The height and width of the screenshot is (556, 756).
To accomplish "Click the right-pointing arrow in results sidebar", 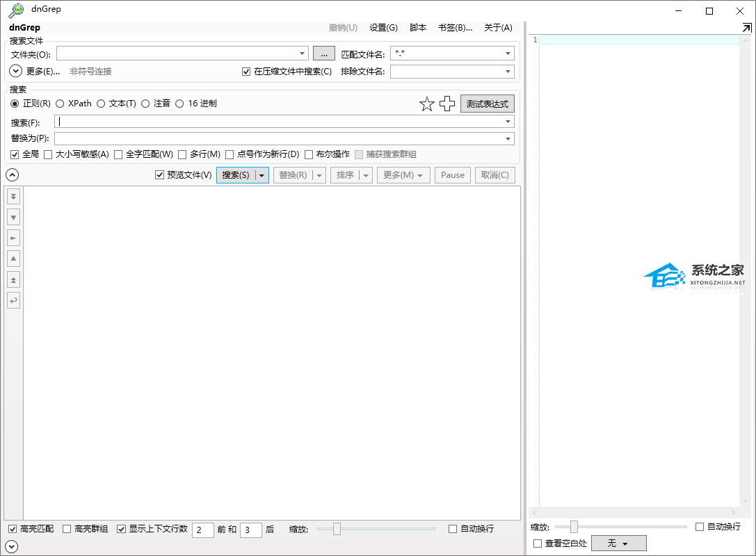I will click(x=13, y=238).
